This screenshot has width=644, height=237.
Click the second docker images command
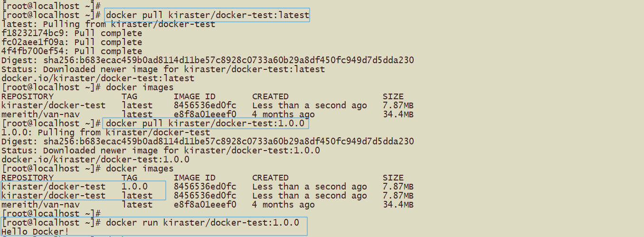(x=140, y=169)
